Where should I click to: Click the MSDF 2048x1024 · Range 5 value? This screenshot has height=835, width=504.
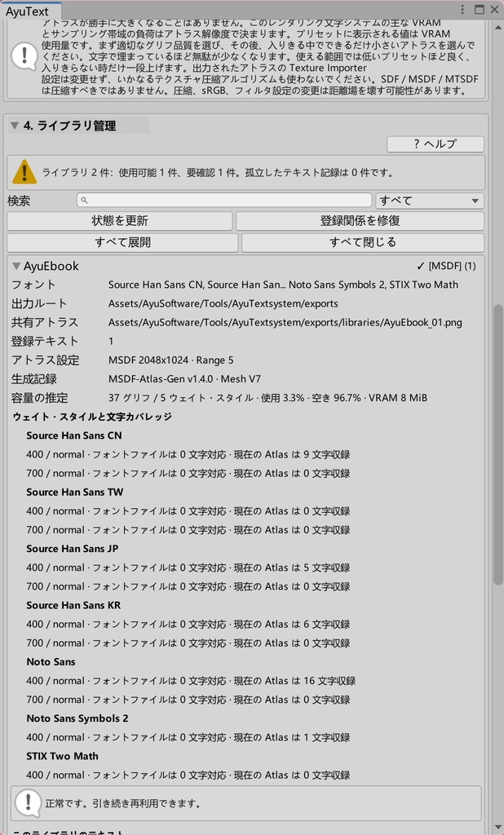click(170, 360)
